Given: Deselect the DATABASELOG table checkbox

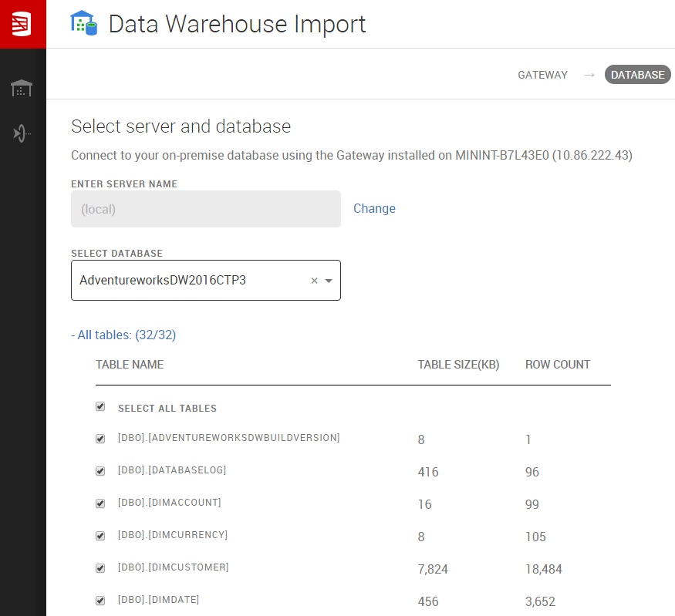Looking at the screenshot, I should (100, 471).
